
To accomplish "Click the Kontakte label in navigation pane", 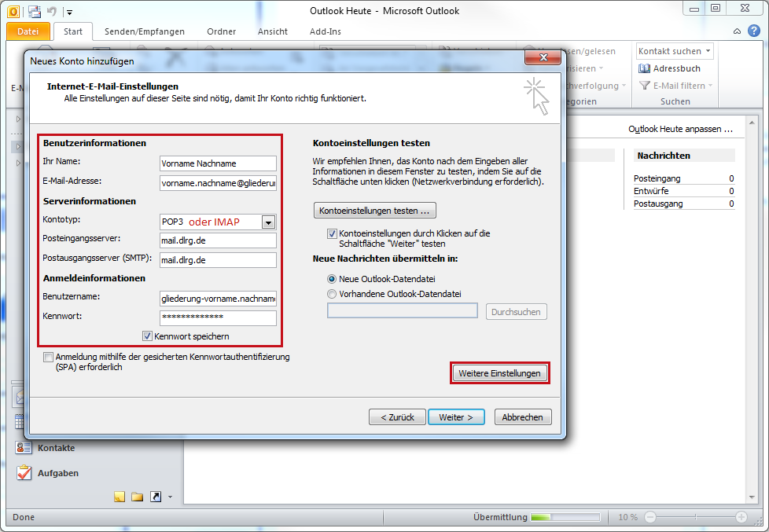I will pos(56,448).
